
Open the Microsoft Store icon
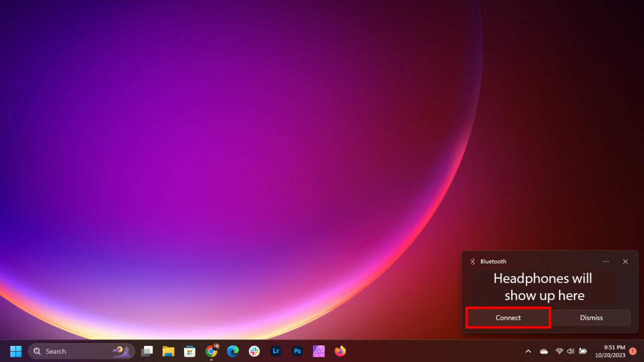click(190, 351)
